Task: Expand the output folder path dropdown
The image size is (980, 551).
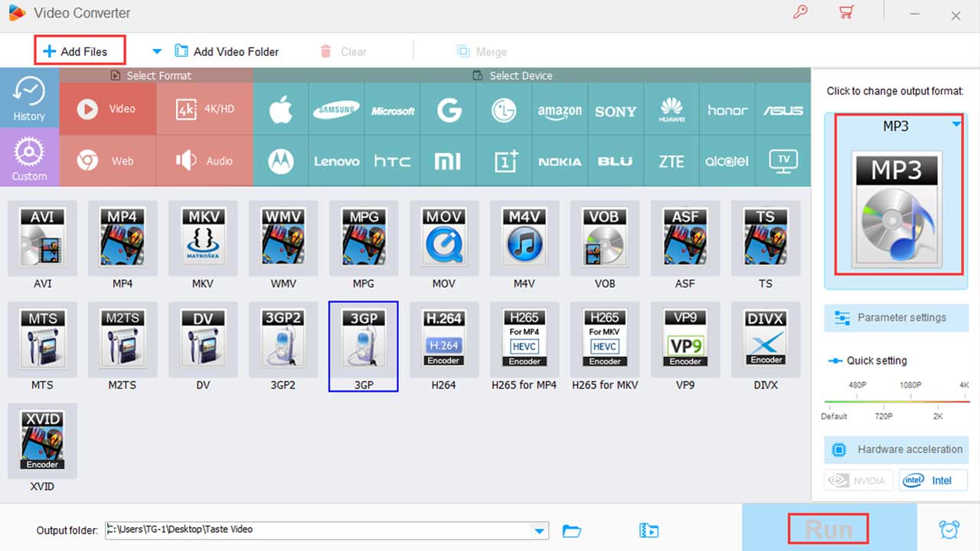Action: (540, 530)
